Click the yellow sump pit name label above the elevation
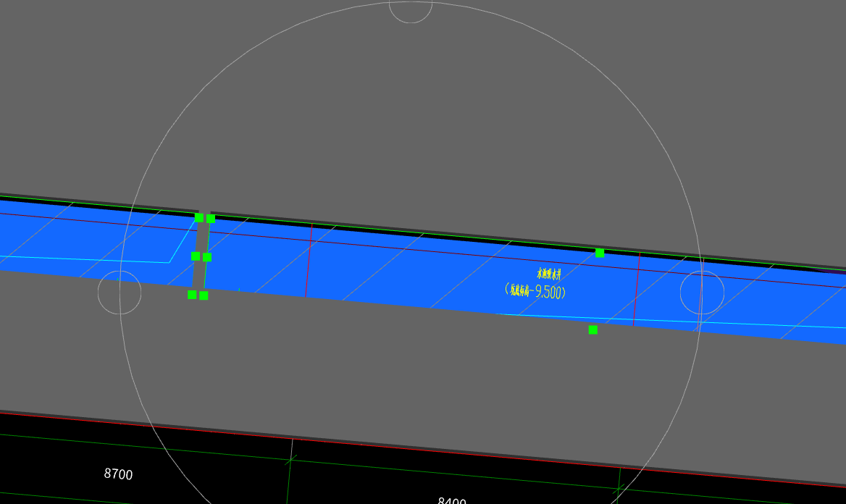Screen dimensions: 846x504 (549, 274)
